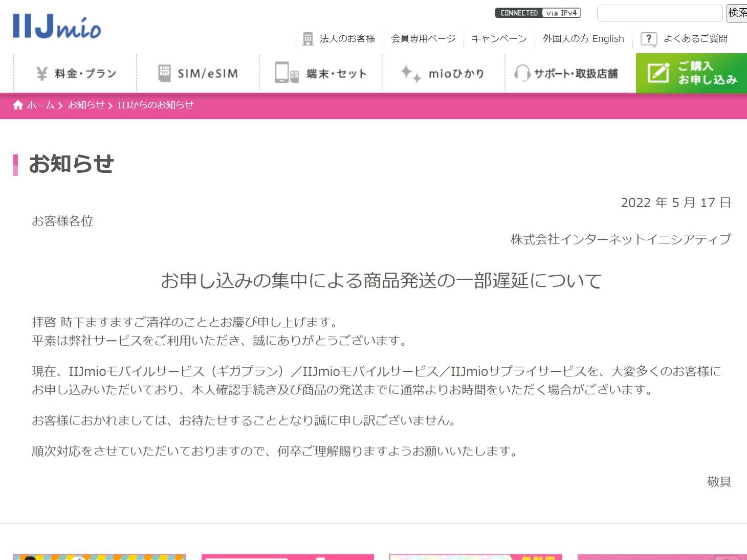
Task: Open the キャンペーン link
Action: point(499,39)
